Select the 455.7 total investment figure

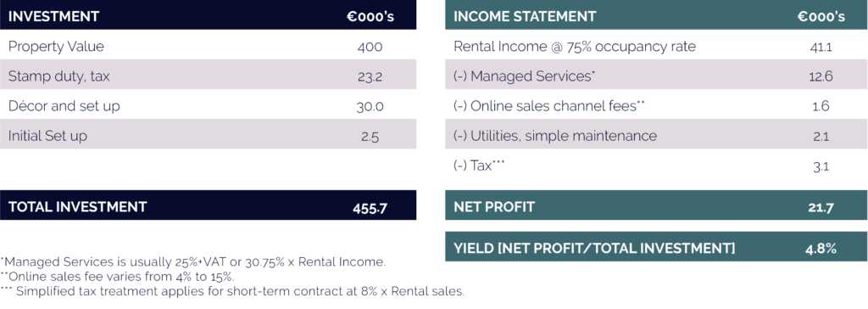point(370,208)
